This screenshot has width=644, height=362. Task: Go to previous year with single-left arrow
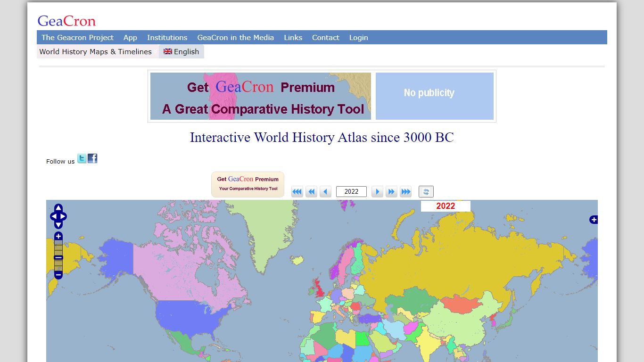325,191
